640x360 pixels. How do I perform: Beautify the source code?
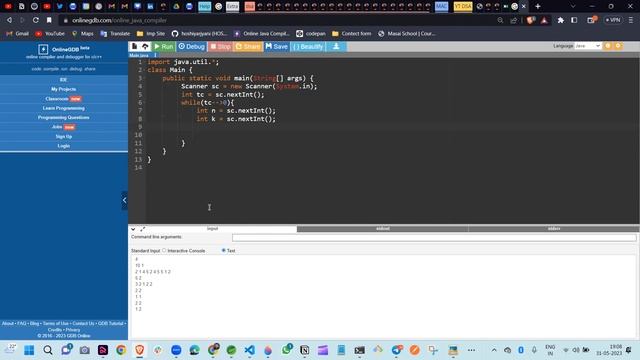pos(308,47)
